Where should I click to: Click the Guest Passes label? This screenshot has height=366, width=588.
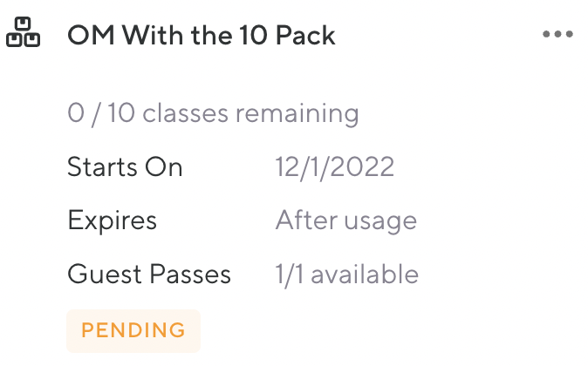pos(149,274)
